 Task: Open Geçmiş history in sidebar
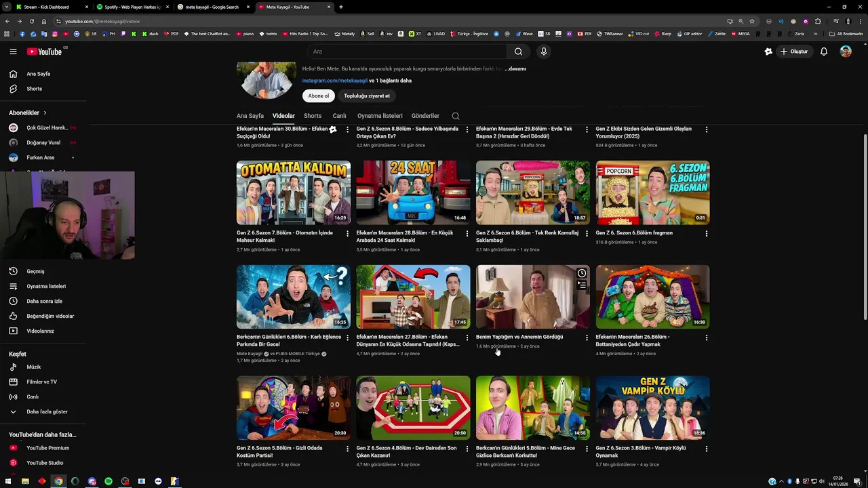click(x=35, y=271)
